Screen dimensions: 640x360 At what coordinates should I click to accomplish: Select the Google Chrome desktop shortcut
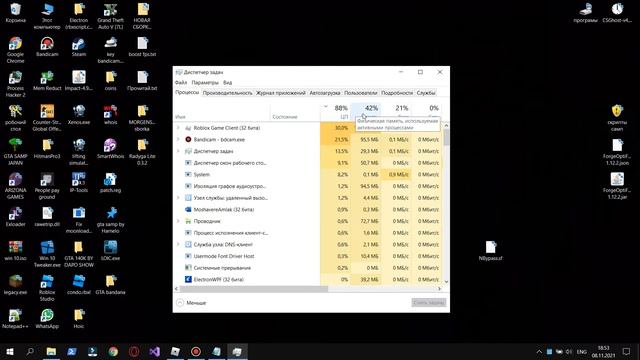click(16, 50)
